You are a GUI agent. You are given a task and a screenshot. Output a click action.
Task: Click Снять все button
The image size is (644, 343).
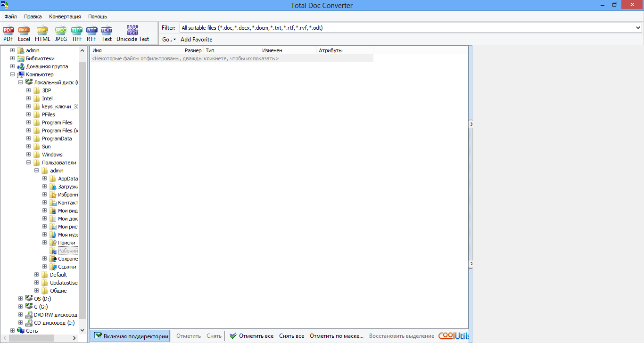coord(291,336)
